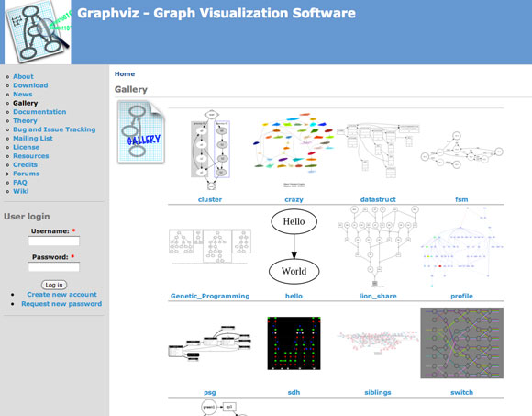The image size is (532, 416).
Task: Focus the Username input field
Action: [53, 242]
